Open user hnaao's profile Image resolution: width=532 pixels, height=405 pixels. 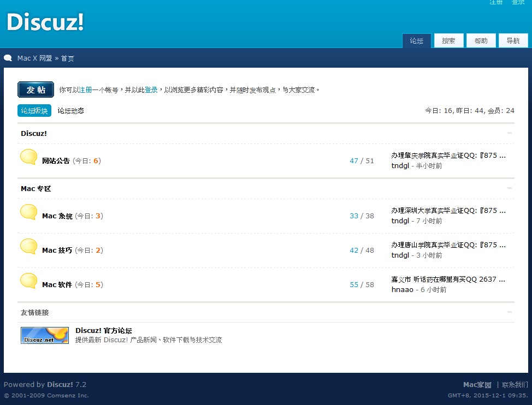(403, 290)
